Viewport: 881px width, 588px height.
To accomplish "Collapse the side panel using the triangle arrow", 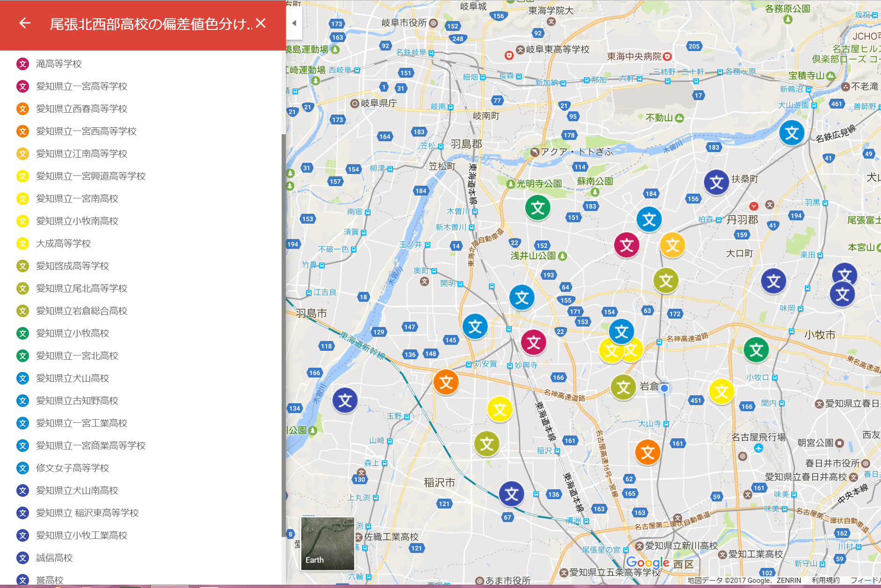I will pos(294,23).
